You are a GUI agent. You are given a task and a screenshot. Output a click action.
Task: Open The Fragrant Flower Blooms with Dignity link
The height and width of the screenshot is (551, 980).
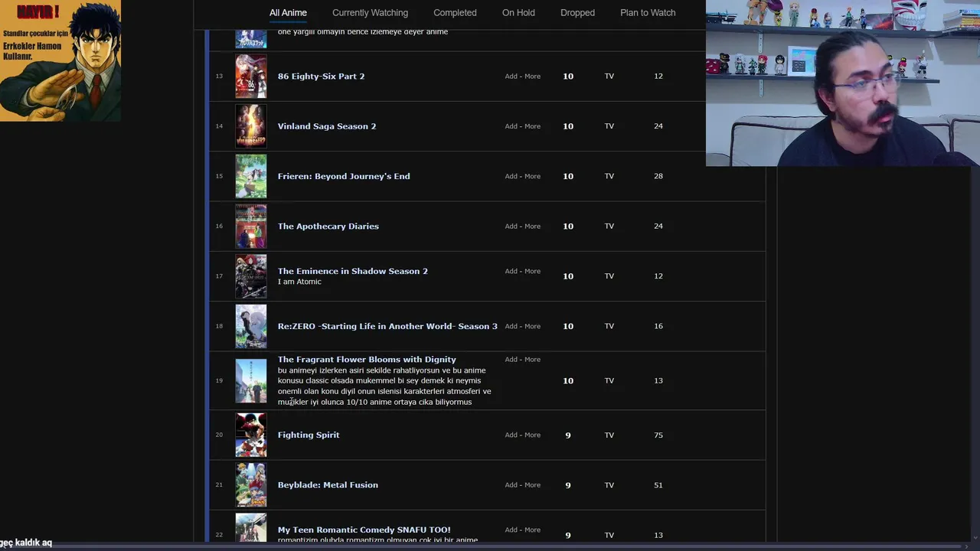pyautogui.click(x=367, y=359)
